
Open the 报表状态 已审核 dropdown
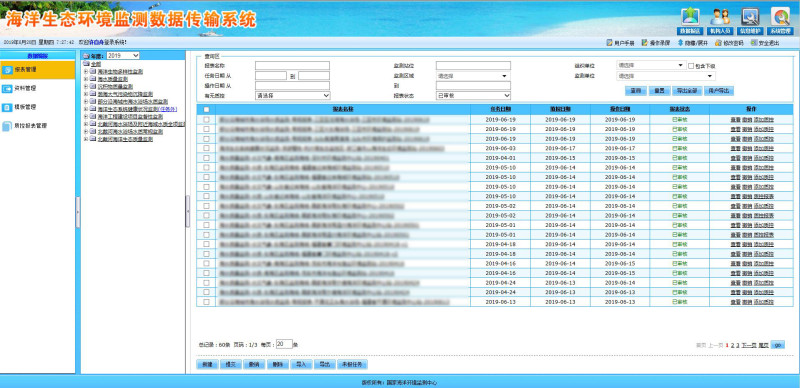(x=473, y=95)
